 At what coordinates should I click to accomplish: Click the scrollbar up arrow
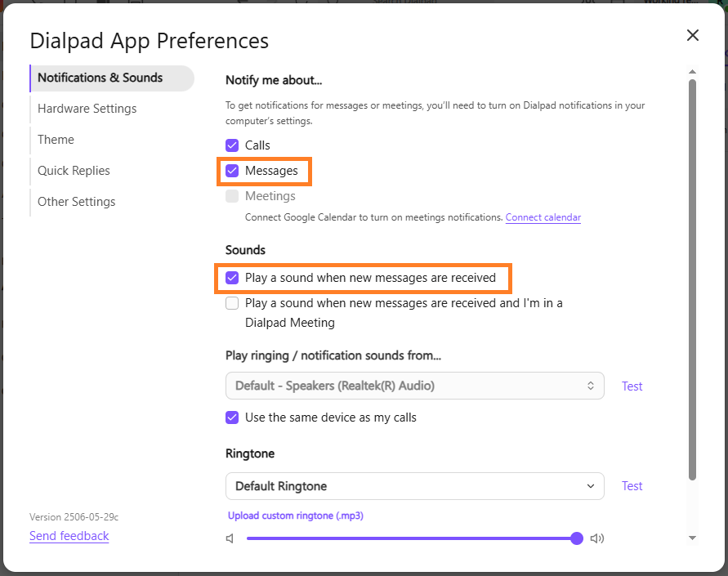click(692, 71)
